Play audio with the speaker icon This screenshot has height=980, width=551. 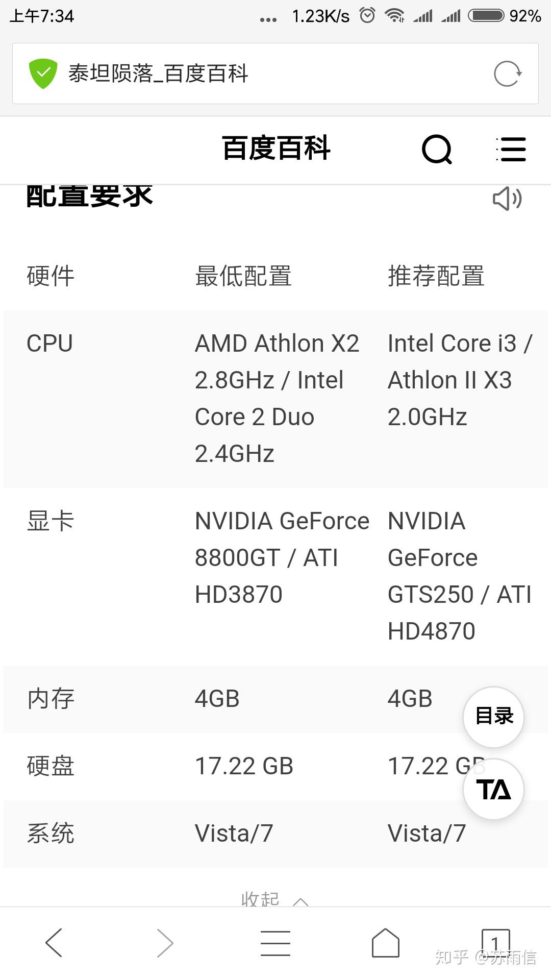click(507, 199)
